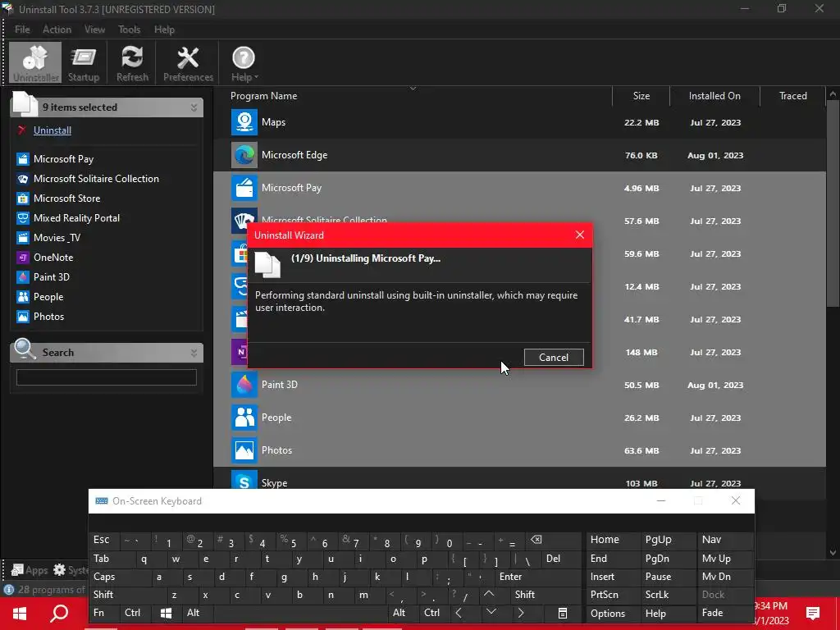The width and height of the screenshot is (840, 630).
Task: Click the PrtScn key on On-Screen Keyboard
Action: point(613,595)
